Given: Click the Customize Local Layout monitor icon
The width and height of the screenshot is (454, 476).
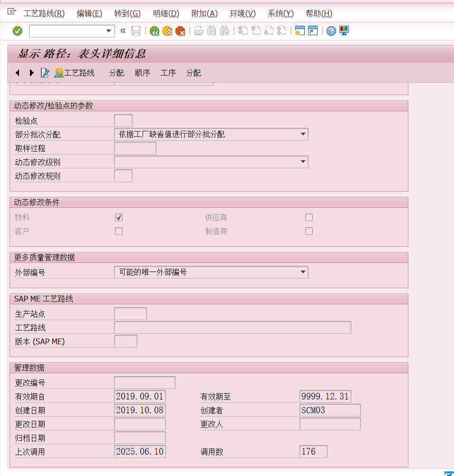Looking at the screenshot, I should (x=344, y=31).
